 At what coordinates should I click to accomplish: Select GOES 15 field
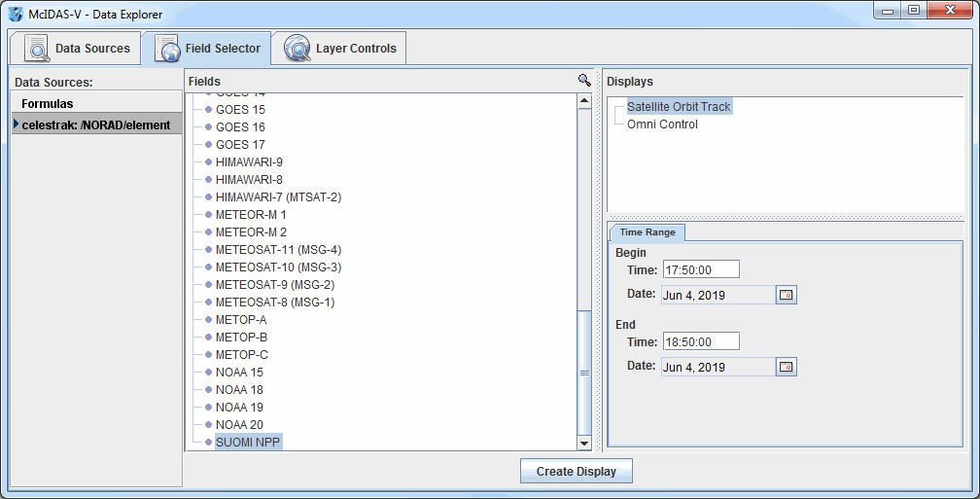pos(241,109)
